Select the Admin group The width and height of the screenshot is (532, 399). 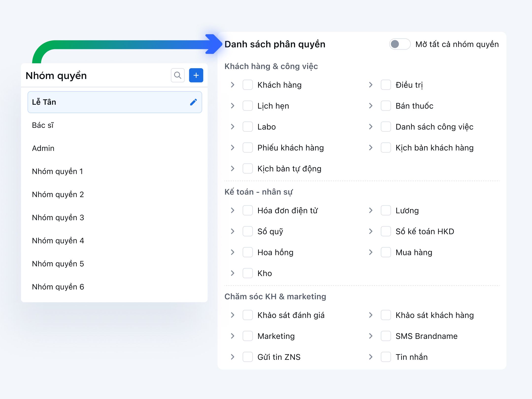click(43, 149)
